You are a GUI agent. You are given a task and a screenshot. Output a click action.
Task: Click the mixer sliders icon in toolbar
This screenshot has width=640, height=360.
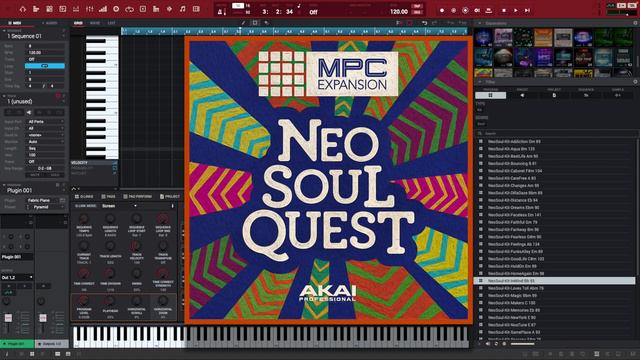[89, 9]
